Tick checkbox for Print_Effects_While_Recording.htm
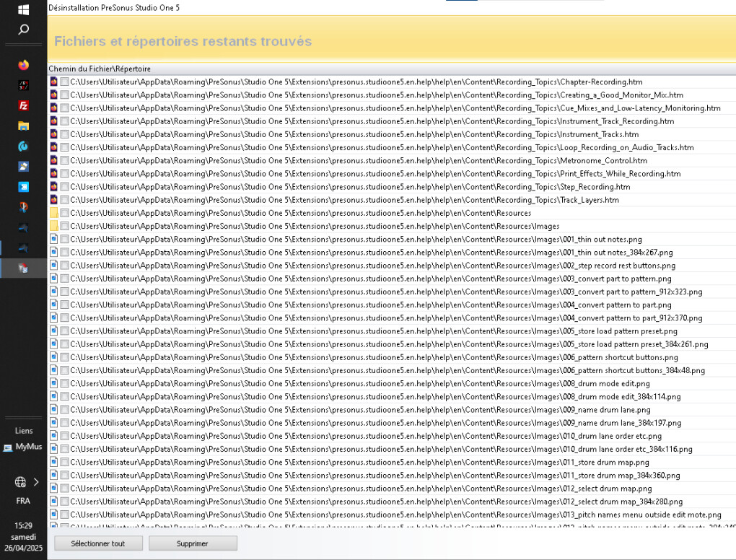 point(65,174)
